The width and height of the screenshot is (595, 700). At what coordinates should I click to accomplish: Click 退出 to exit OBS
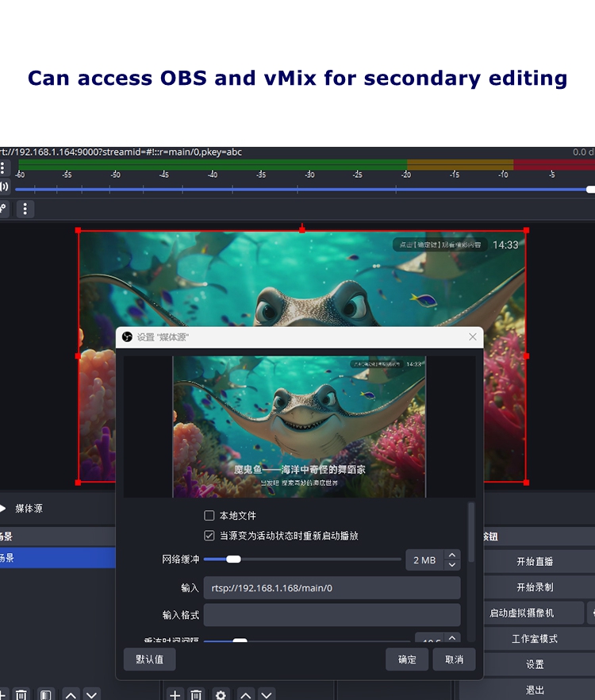click(535, 690)
